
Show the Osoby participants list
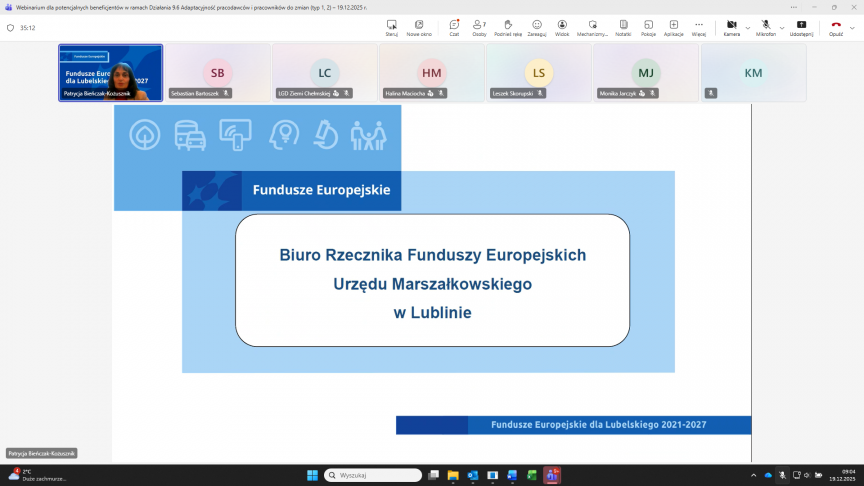(479, 26)
